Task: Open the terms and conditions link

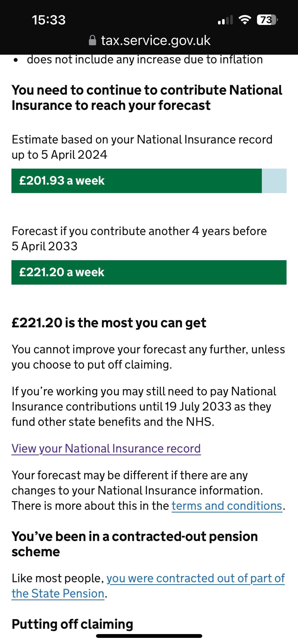Action: click(x=227, y=506)
